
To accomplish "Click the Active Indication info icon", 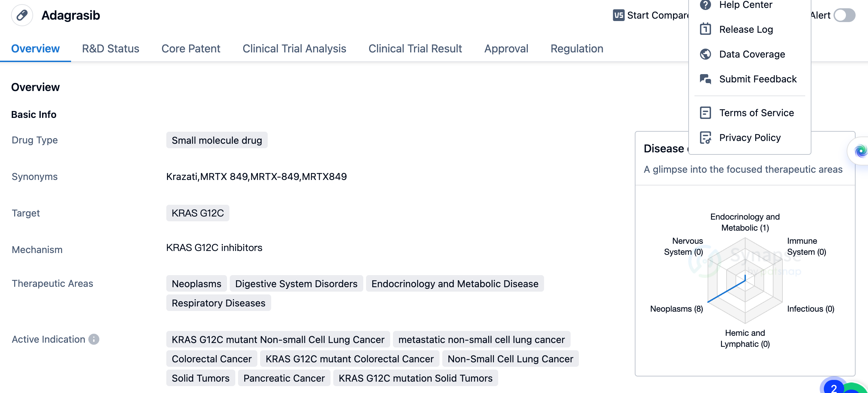I will (x=94, y=339).
